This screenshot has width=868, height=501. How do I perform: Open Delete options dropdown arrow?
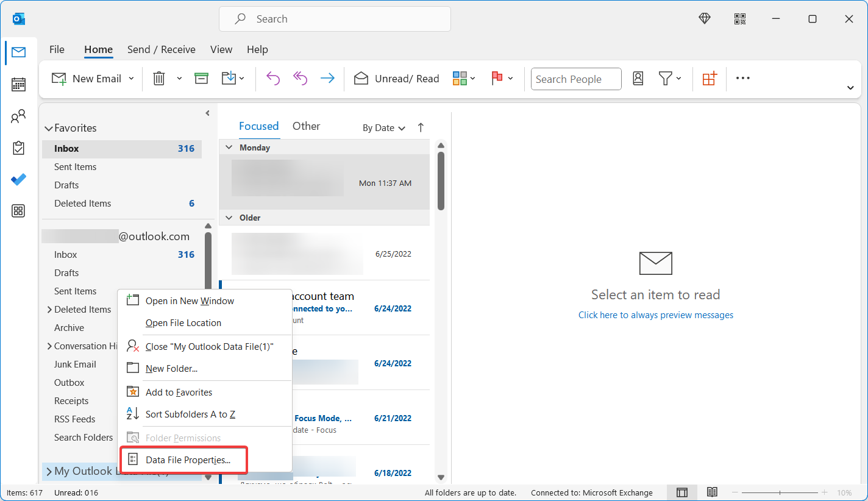click(x=179, y=79)
